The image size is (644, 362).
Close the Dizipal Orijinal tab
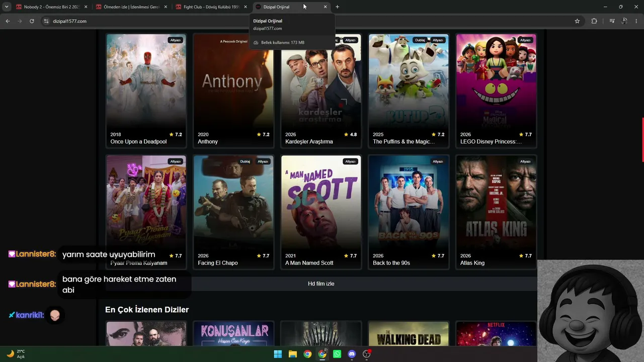[325, 7]
